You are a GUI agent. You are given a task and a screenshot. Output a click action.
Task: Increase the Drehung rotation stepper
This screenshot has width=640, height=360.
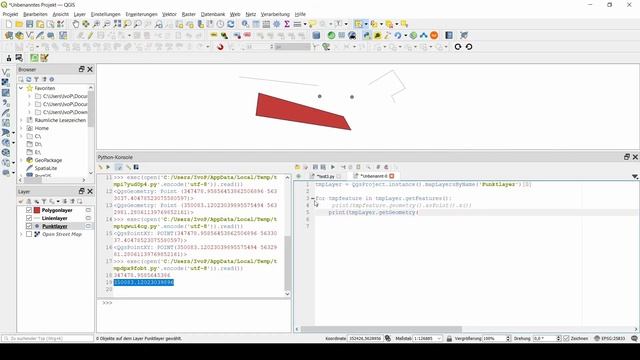coord(558,337)
